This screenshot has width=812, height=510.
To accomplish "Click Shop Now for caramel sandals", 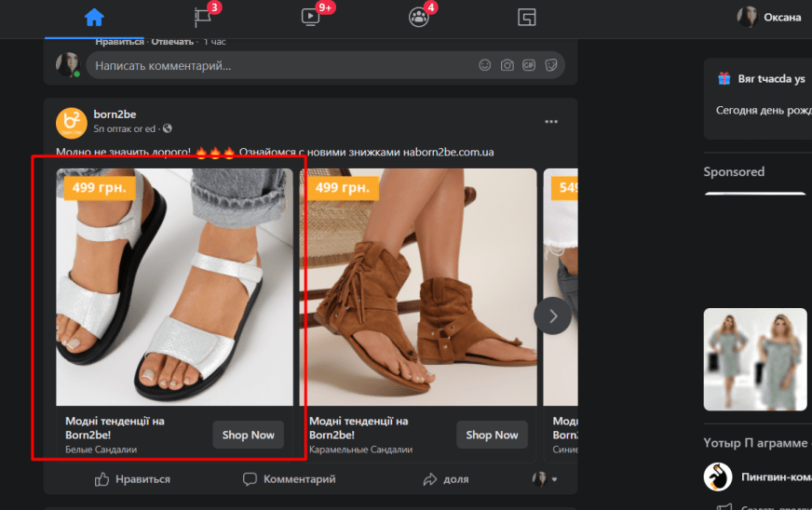I will 492,435.
